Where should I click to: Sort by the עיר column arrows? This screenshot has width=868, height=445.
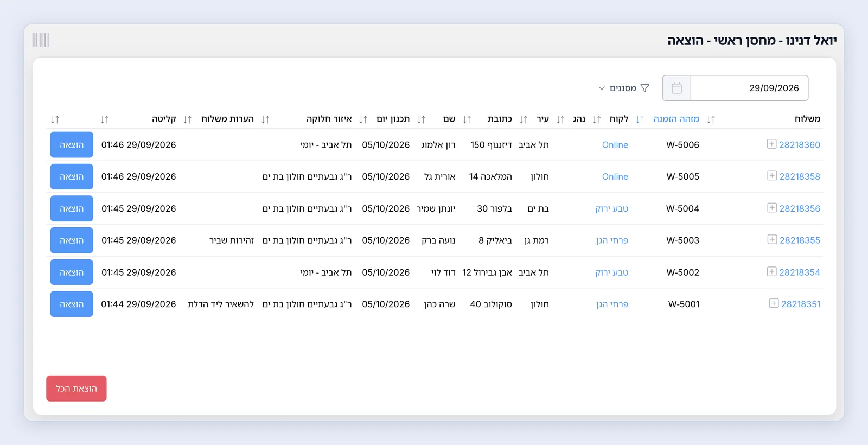[x=524, y=119]
